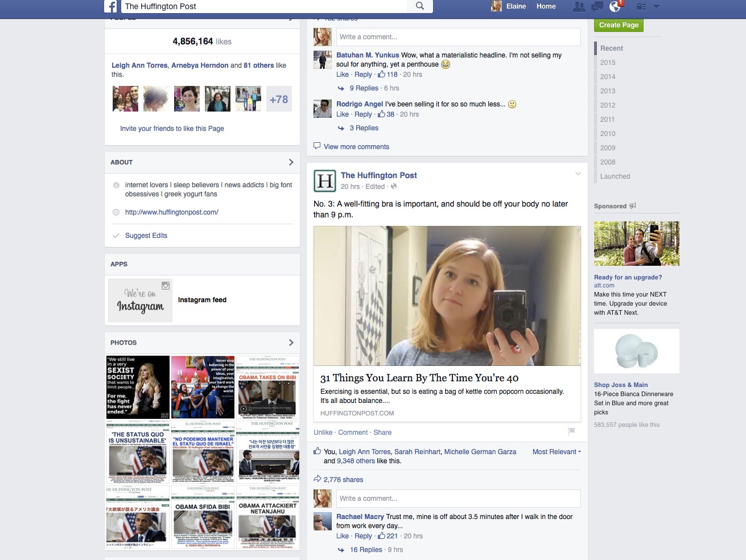Click the Facebook search field

pos(265,6)
